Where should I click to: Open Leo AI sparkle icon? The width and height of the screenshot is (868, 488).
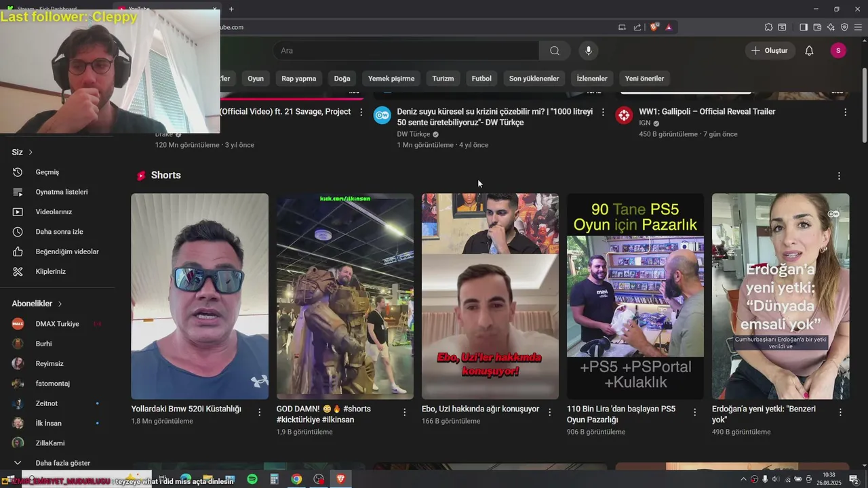click(x=831, y=27)
